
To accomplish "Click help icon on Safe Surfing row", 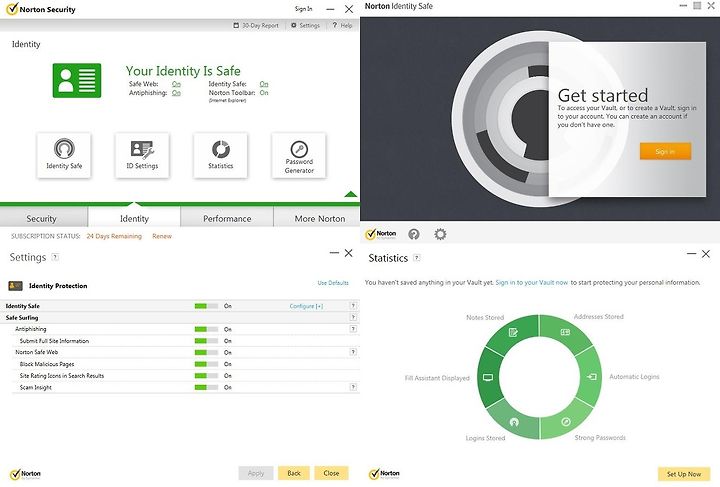I will (353, 317).
